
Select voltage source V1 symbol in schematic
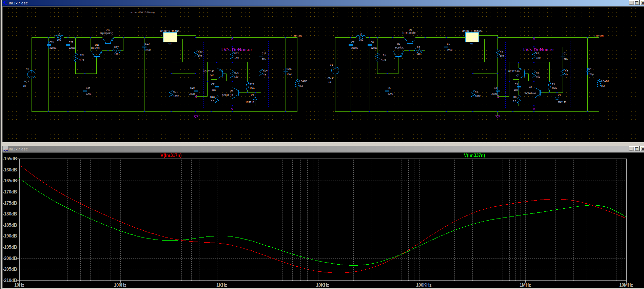pos(335,70)
